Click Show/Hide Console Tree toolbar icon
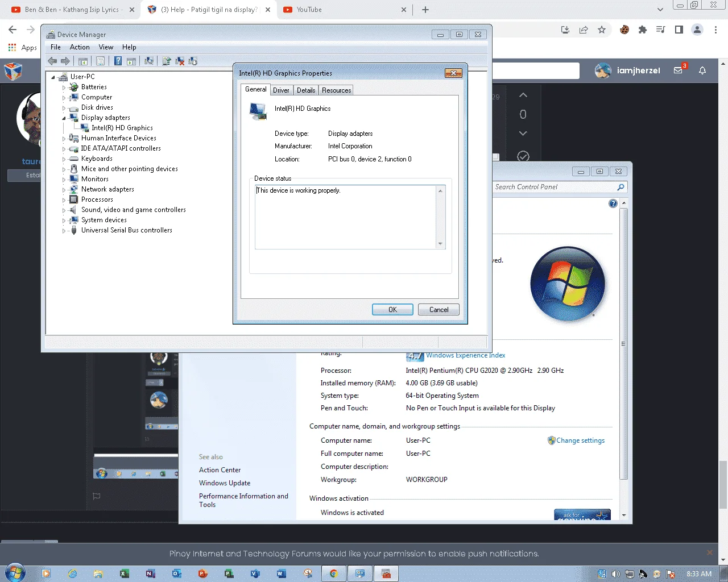Screen dimensions: 728x582 [x=83, y=61]
